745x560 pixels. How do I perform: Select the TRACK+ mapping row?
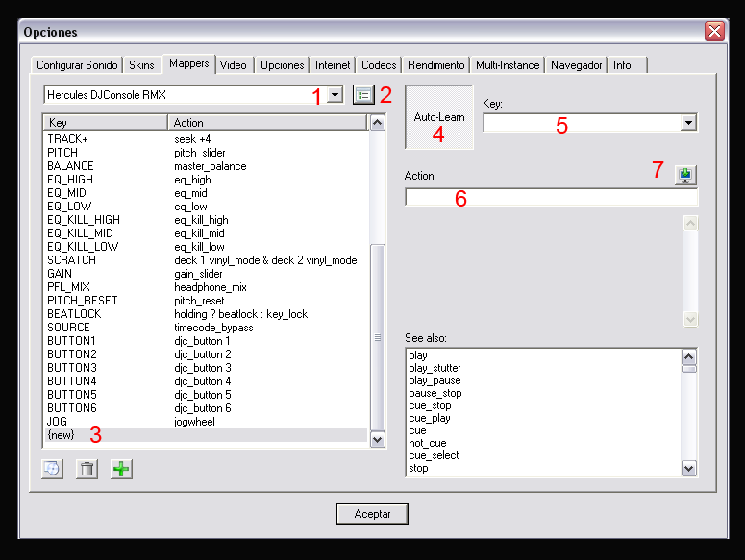point(206,139)
